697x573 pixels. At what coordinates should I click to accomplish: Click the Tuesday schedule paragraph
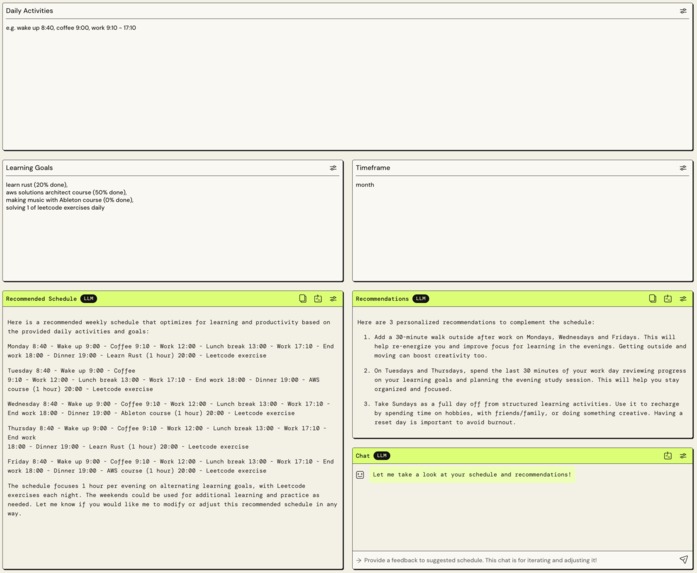164,380
